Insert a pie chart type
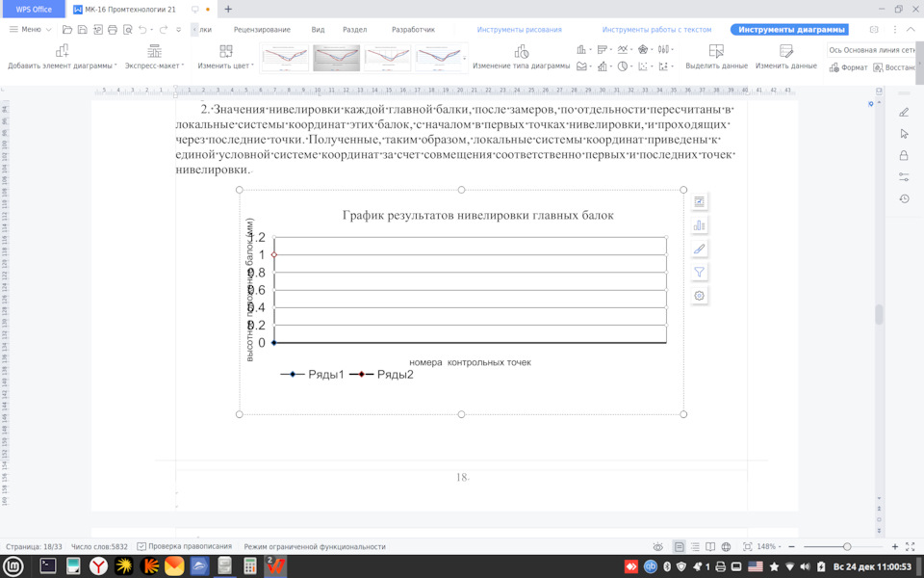924x578 pixels. click(x=624, y=66)
